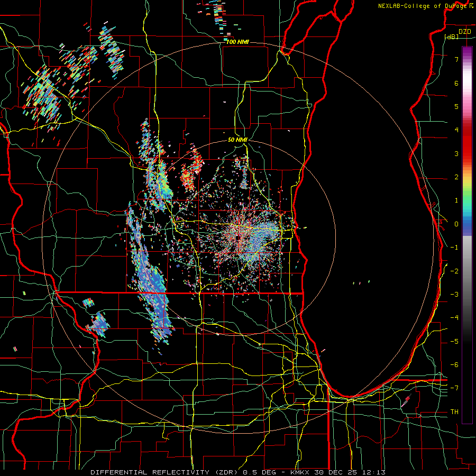Click the 6 value on the scale
476x476 pixels.
pos(456,83)
